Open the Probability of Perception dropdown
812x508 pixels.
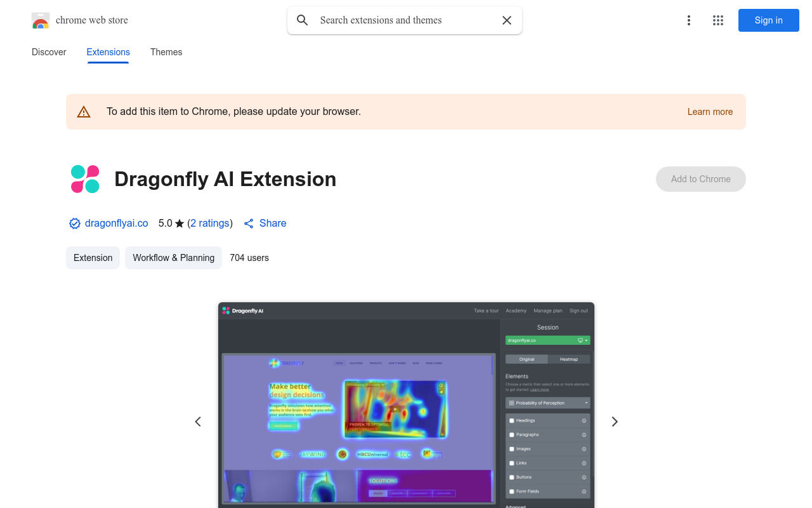(548, 403)
